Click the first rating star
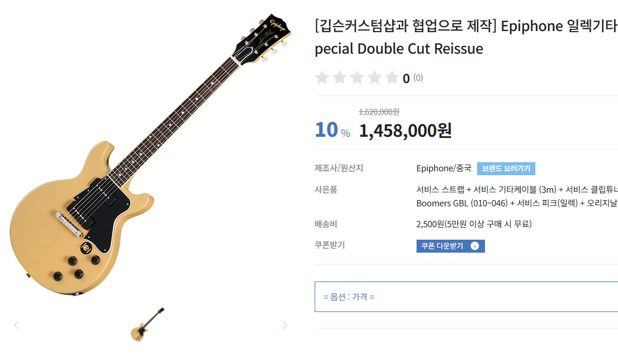618x364 pixels. pos(322,78)
